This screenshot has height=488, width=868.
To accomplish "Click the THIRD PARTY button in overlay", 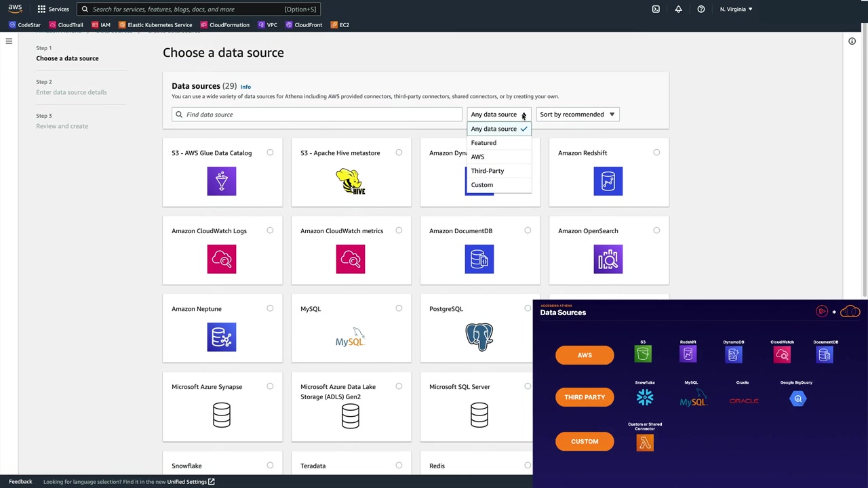I will click(585, 397).
